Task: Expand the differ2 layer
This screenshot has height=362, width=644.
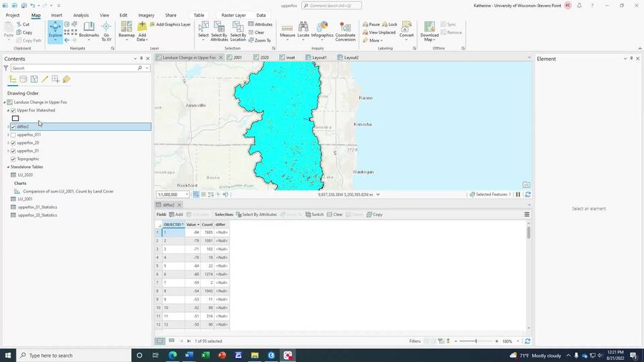Action: (x=8, y=127)
